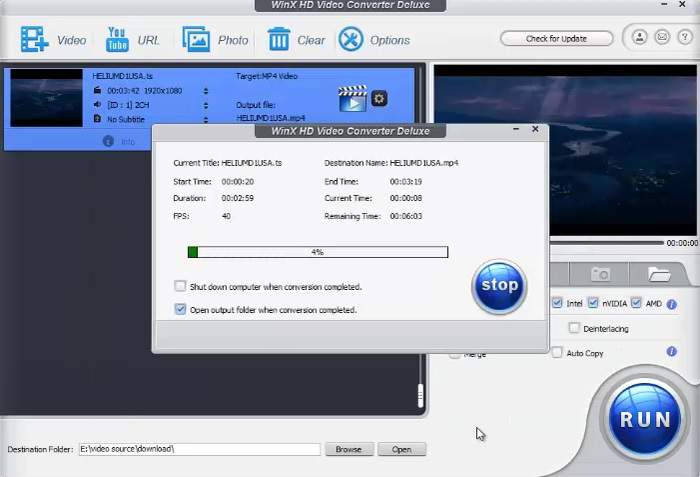Enable the Deinterlacing checkbox
700x477 pixels.
tap(574, 328)
